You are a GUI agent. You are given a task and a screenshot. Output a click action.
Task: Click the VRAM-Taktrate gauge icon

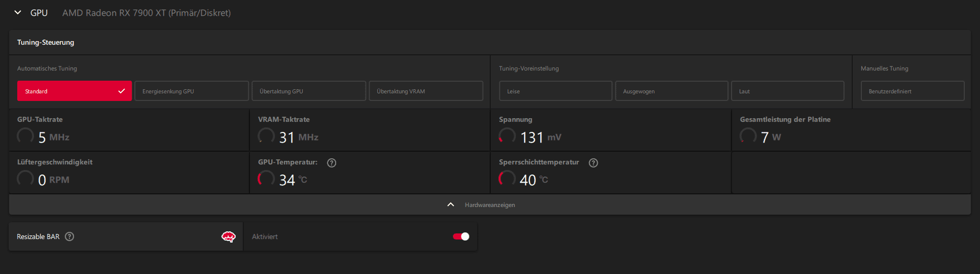coord(266,136)
